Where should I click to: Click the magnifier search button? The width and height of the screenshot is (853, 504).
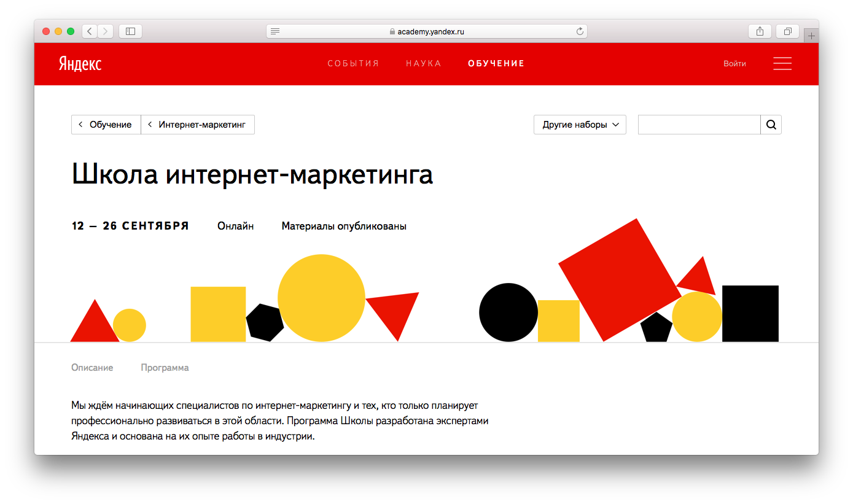771,125
